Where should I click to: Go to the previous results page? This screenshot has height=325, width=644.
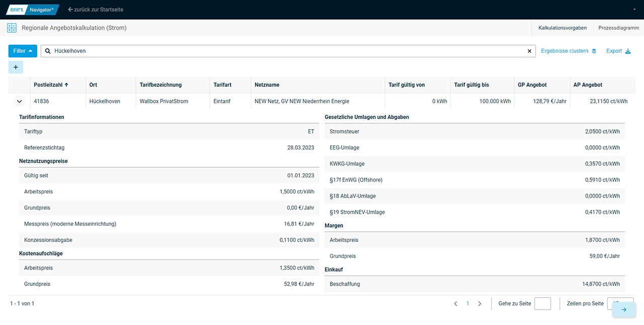click(456, 304)
